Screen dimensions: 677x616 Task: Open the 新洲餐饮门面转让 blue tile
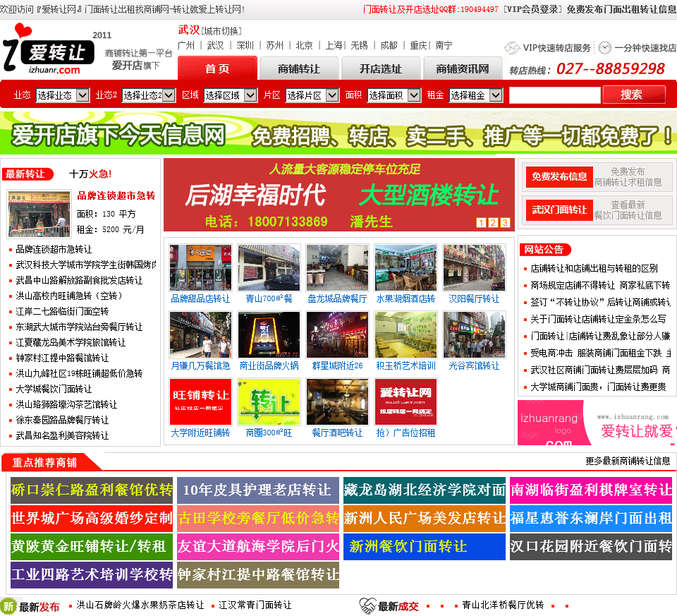pos(425,547)
